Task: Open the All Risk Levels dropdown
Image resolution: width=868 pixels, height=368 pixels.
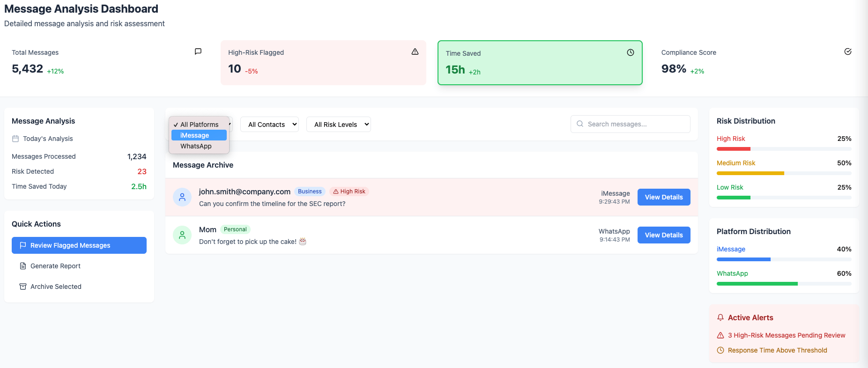Action: [x=339, y=125]
